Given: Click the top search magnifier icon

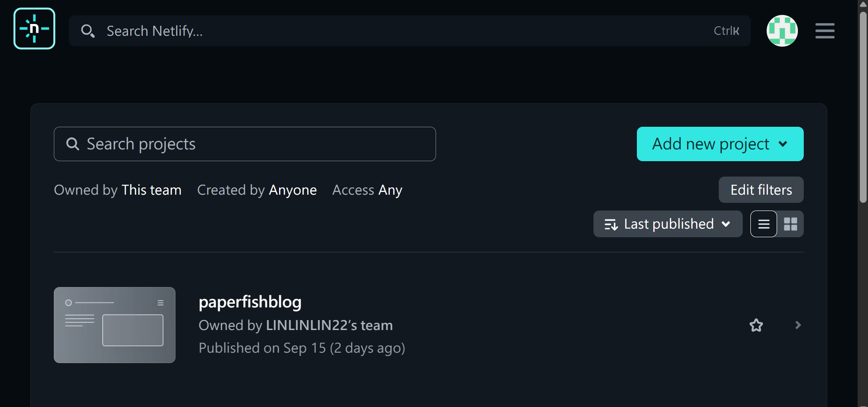Looking at the screenshot, I should [87, 31].
